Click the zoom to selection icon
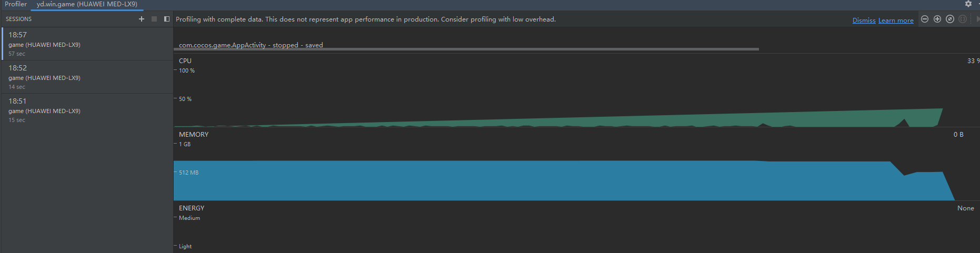Screen dimensions: 980x253 tap(963, 19)
